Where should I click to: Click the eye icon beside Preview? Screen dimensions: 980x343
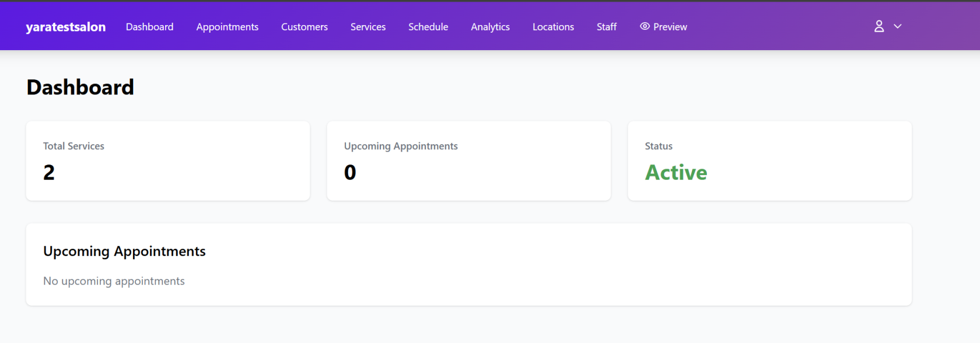(645, 26)
